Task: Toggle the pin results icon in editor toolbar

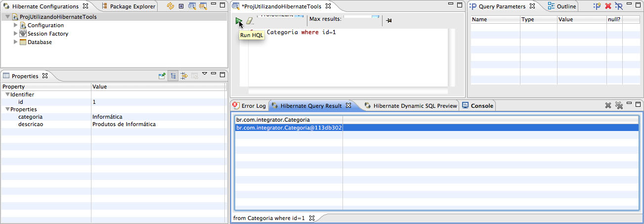Action: click(388, 21)
